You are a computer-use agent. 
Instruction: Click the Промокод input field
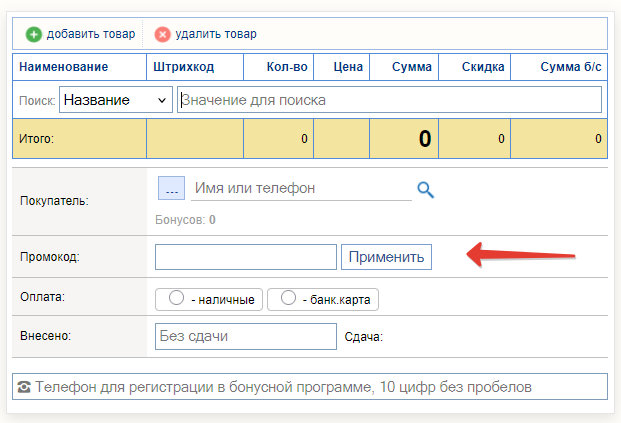[246, 257]
